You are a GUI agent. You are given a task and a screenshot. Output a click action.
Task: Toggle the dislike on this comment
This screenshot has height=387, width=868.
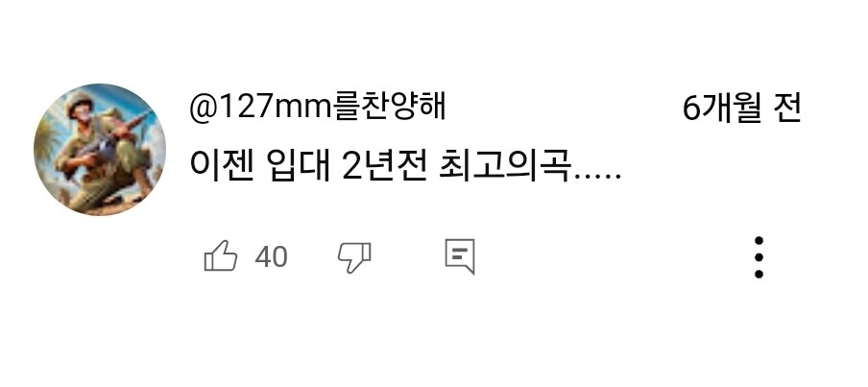click(x=354, y=257)
